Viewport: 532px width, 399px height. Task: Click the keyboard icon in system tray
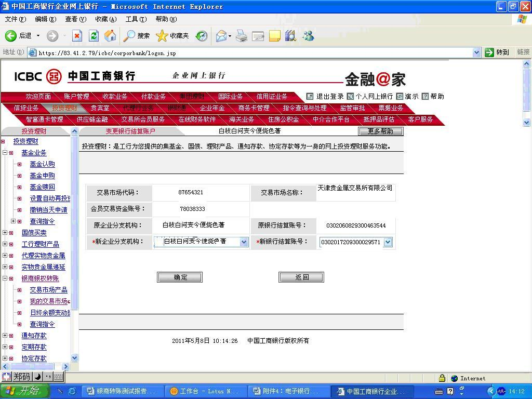coord(439,392)
